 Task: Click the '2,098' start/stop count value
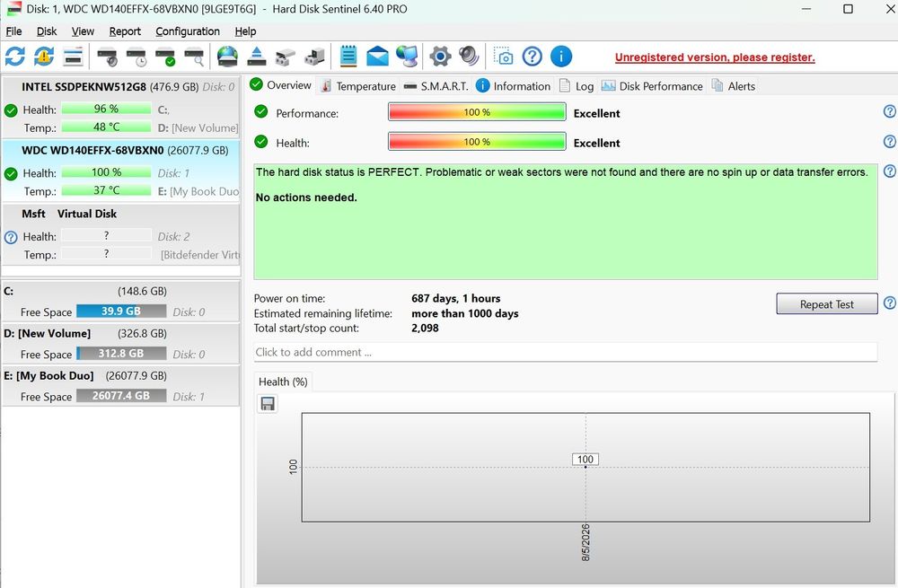pyautogui.click(x=425, y=328)
